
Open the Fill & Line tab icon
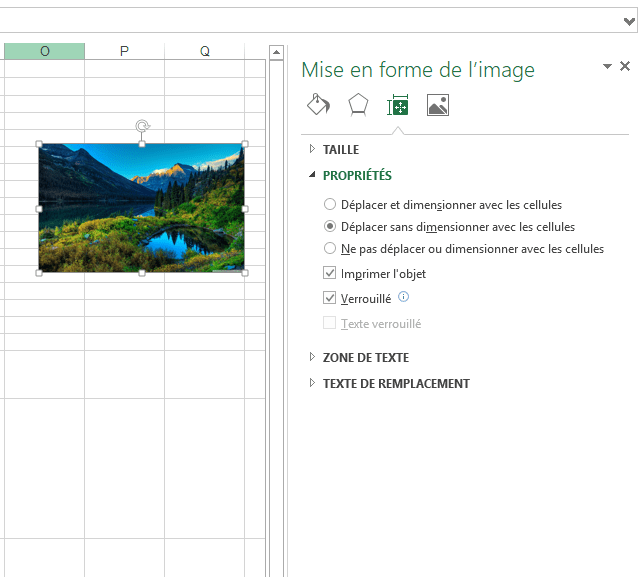click(317, 105)
